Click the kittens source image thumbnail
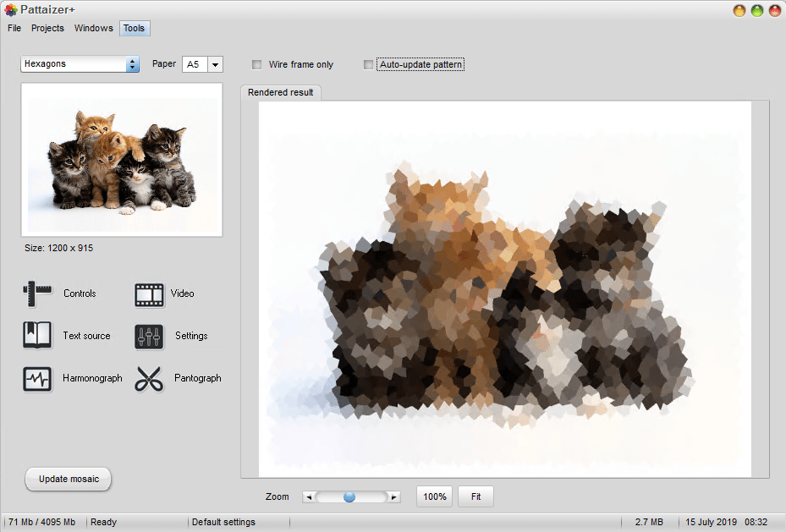 (122, 160)
